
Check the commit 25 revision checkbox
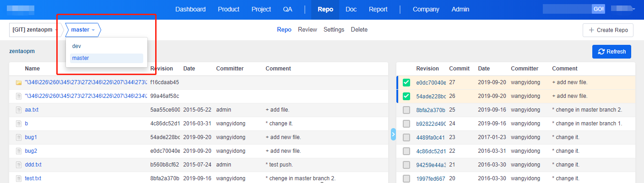click(x=406, y=110)
